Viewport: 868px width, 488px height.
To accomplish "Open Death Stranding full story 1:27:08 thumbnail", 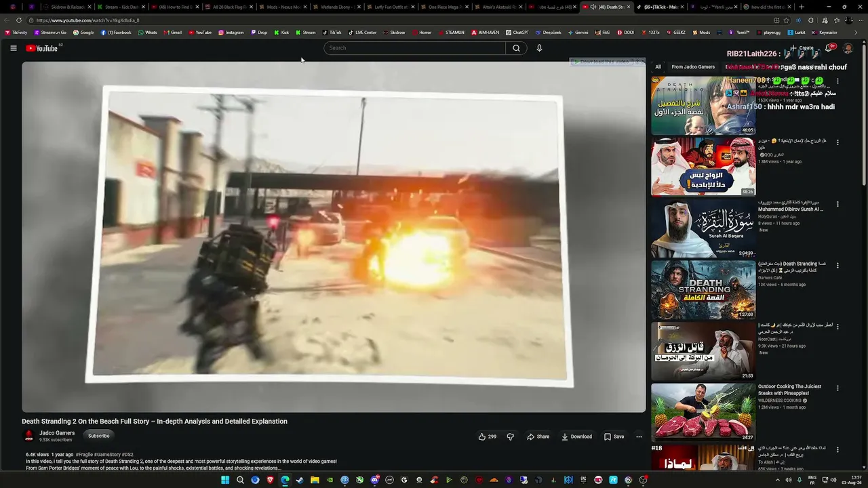I will click(703, 290).
